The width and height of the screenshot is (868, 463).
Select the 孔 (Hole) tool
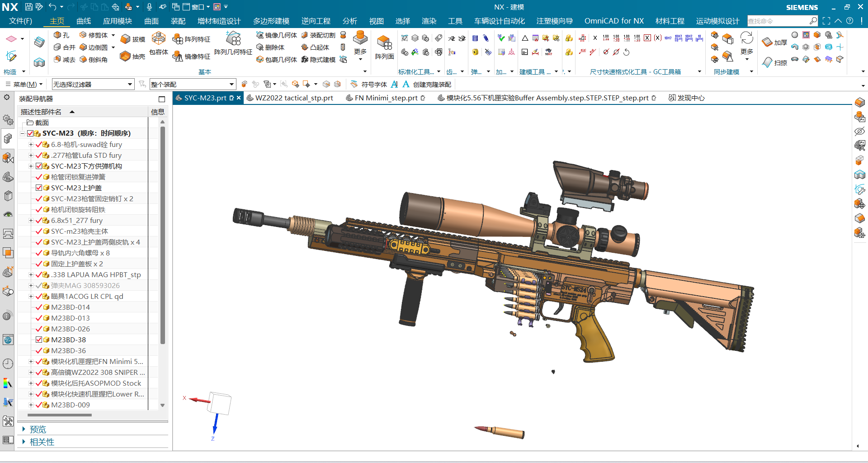click(61, 35)
